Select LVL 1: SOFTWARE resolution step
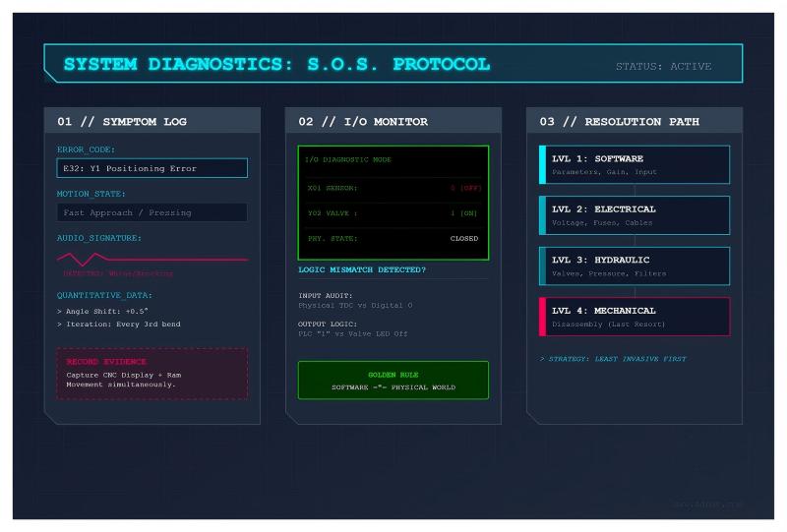 pos(635,164)
